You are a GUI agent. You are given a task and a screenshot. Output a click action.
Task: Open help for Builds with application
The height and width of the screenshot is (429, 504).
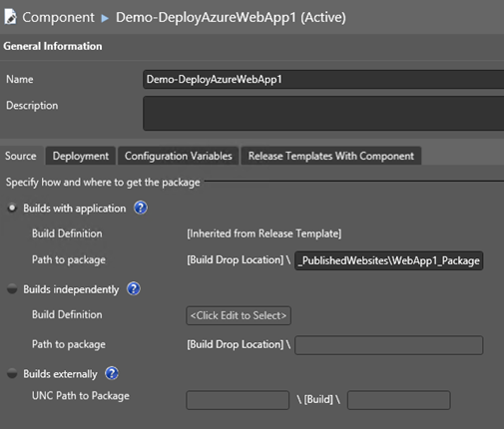click(x=141, y=208)
